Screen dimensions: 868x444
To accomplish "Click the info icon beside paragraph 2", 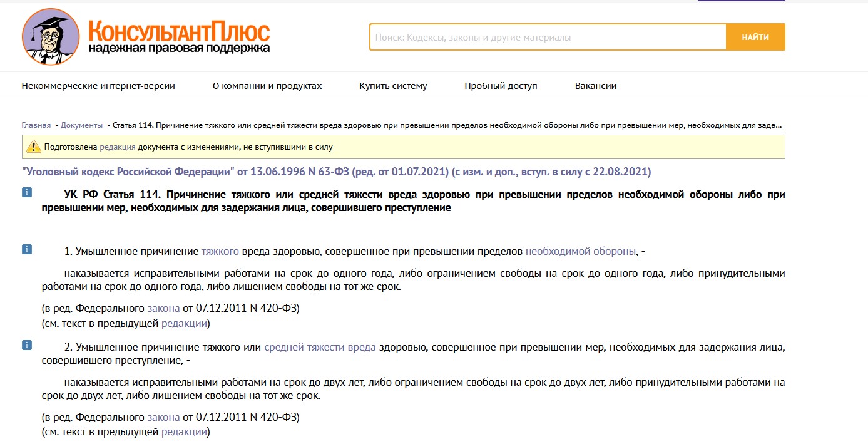I will click(x=27, y=344).
